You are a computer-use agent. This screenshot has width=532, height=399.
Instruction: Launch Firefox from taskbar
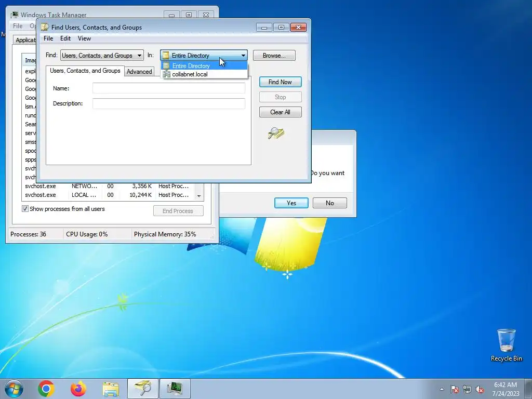[x=78, y=389]
